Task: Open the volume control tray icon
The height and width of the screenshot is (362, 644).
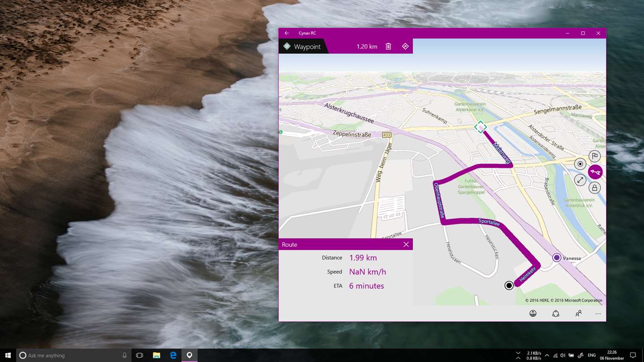Action: click(x=563, y=355)
